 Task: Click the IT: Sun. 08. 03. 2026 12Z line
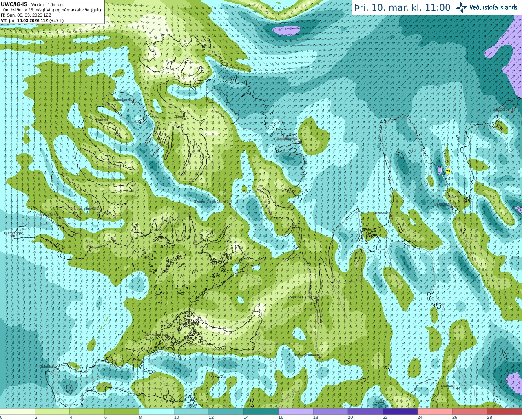pyautogui.click(x=26, y=15)
